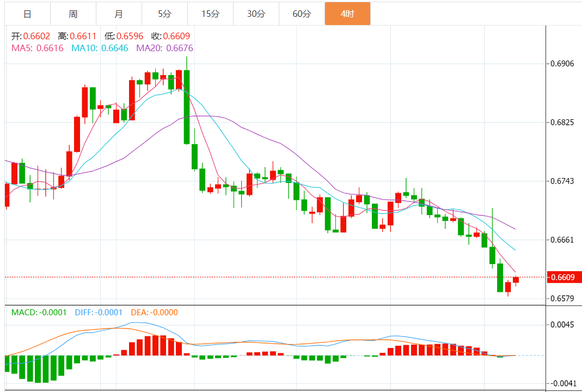The width and height of the screenshot is (582, 392).
Task: Click the 收:0.6609 close price readout
Action: 170,36
